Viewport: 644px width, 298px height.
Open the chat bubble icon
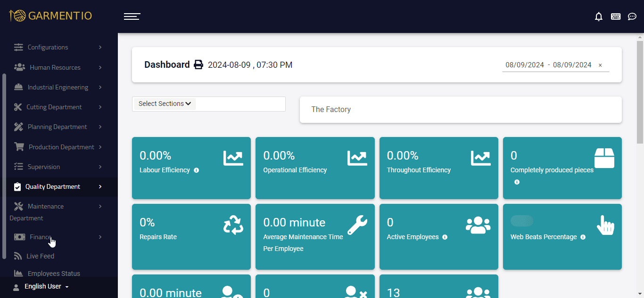pos(632,16)
